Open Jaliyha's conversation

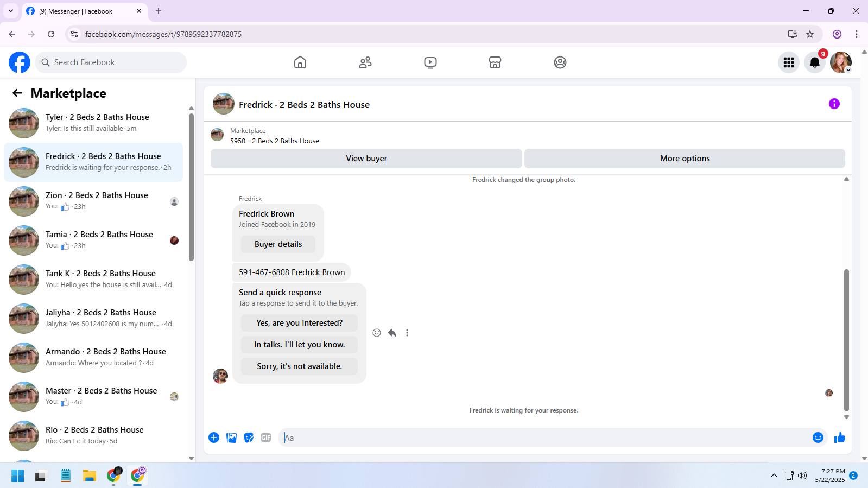(x=93, y=319)
